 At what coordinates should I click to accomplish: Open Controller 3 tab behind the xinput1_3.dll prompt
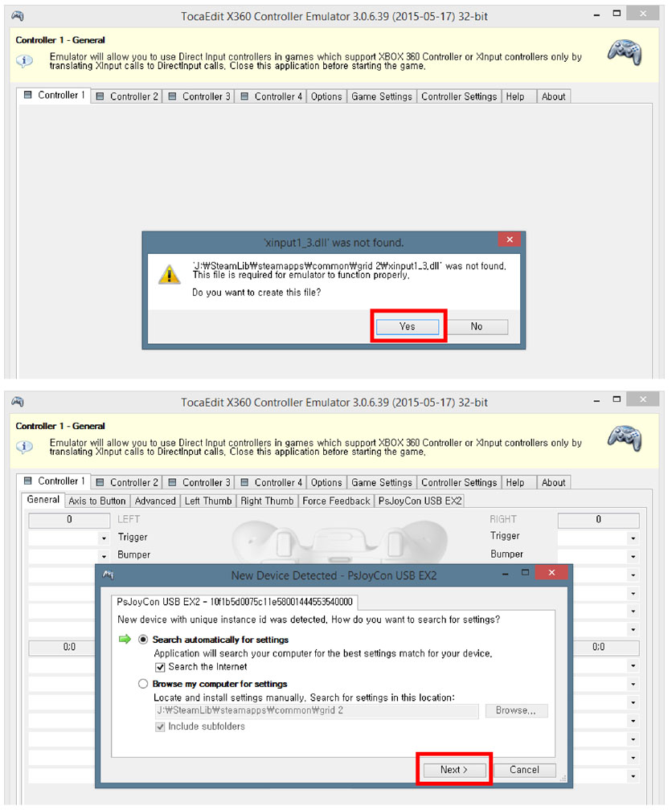point(199,96)
